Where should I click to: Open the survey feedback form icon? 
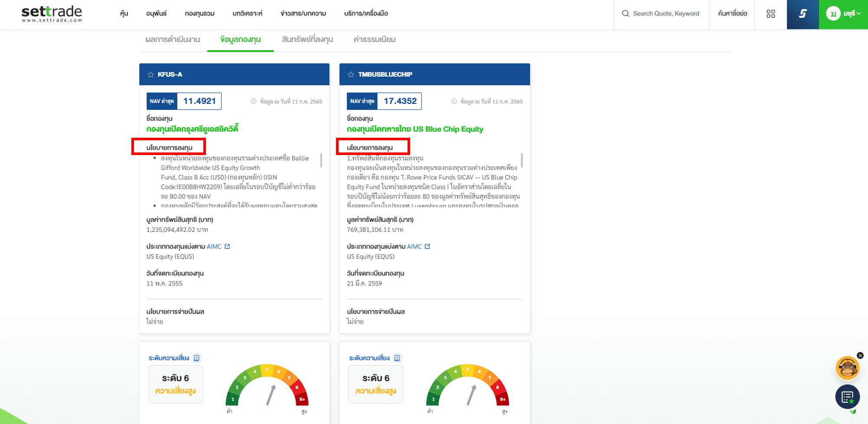[x=847, y=396]
